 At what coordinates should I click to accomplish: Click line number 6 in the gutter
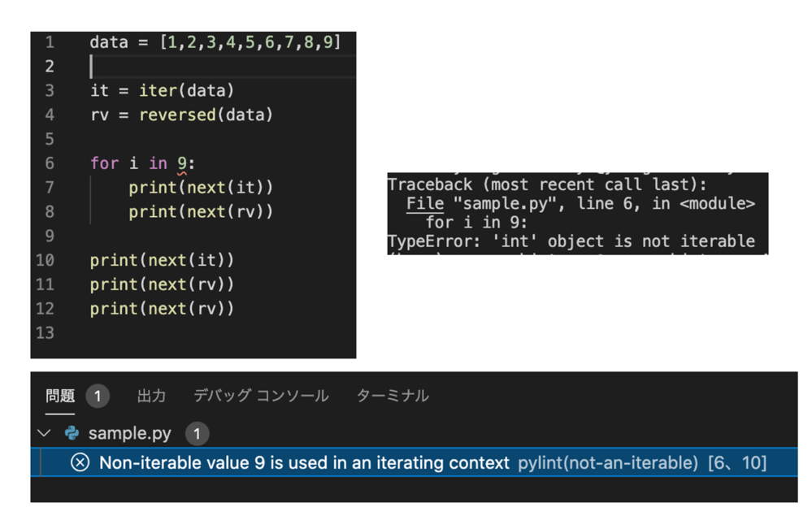(50, 163)
